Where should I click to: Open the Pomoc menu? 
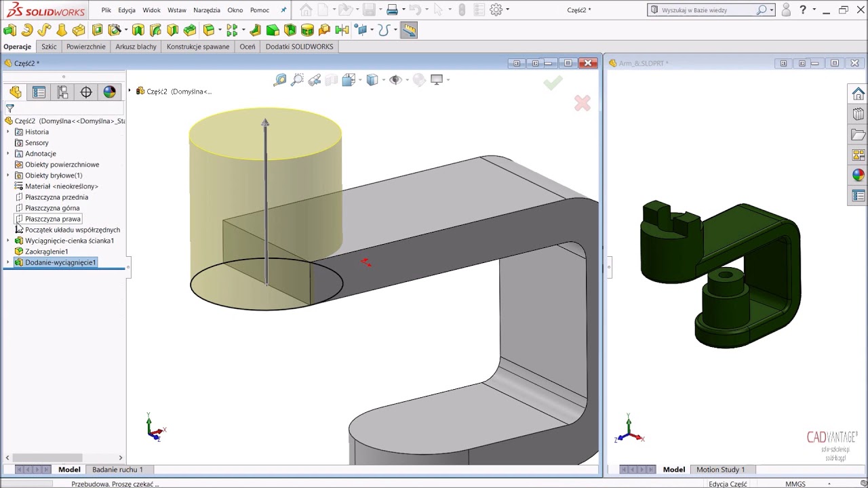(260, 10)
